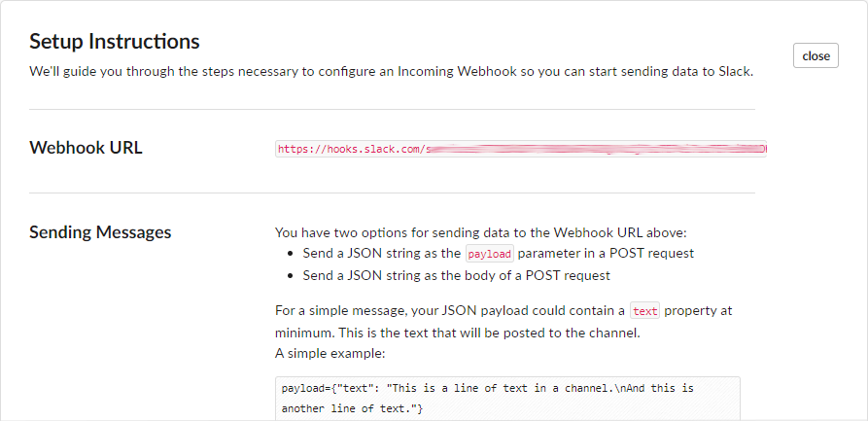Click the 'Sending Messages' section label
This screenshot has height=421, width=868.
pos(100,231)
